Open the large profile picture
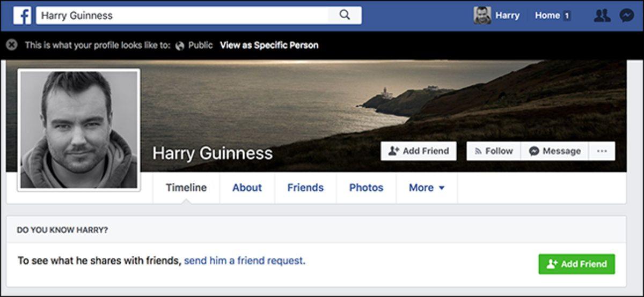The height and width of the screenshot is (297, 644). coord(79,130)
